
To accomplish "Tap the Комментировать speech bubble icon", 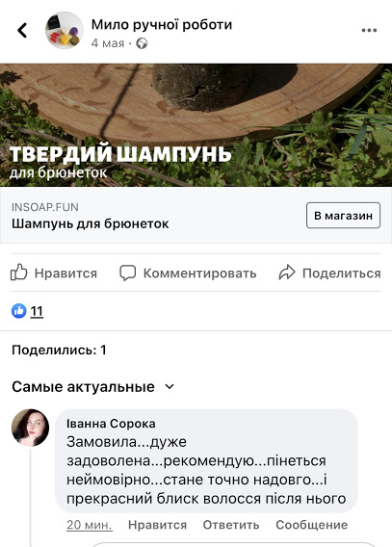I will (128, 273).
